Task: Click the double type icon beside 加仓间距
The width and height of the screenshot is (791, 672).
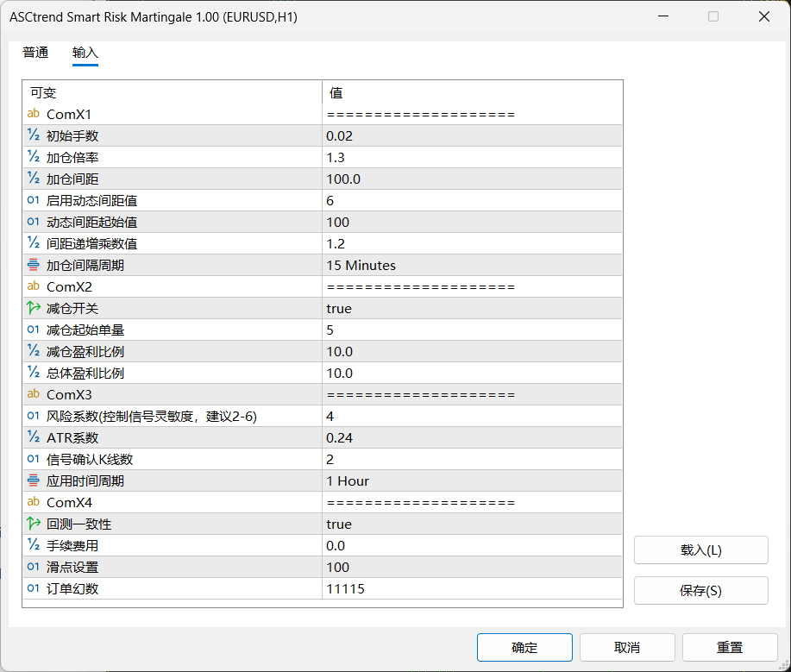Action: click(34, 179)
